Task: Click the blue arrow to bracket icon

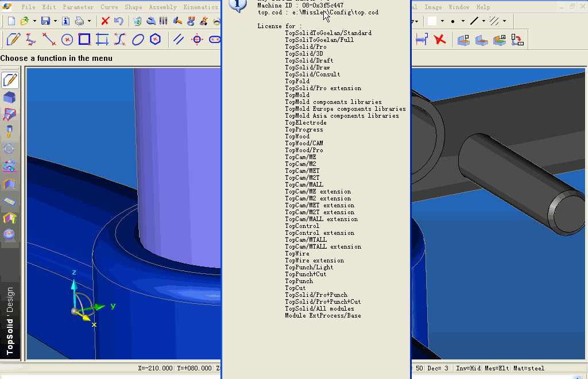Action: tap(421, 40)
